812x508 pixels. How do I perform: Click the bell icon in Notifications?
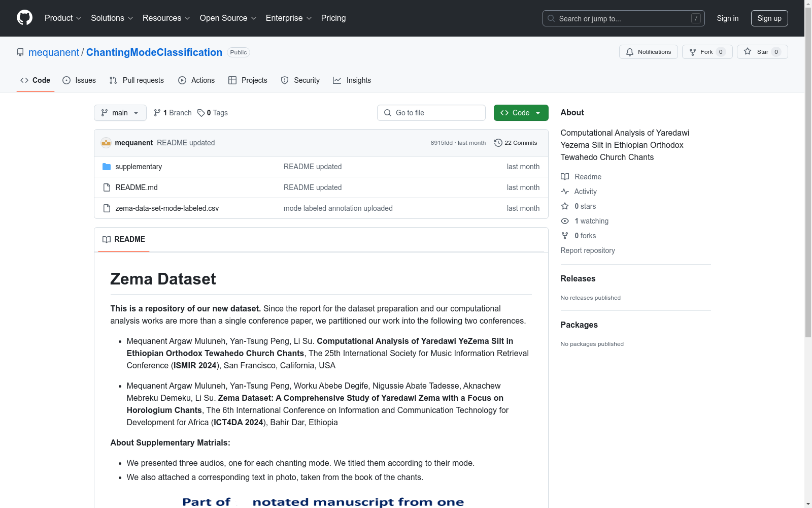point(630,52)
